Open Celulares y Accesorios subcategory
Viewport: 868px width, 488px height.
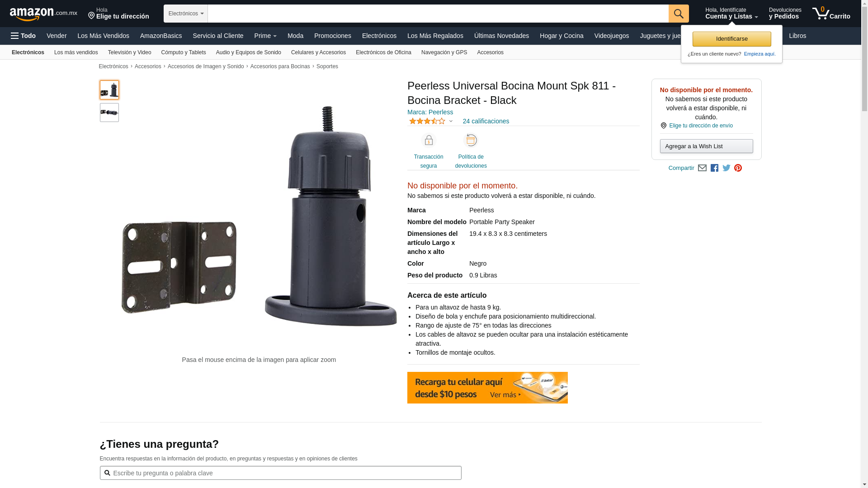click(318, 52)
